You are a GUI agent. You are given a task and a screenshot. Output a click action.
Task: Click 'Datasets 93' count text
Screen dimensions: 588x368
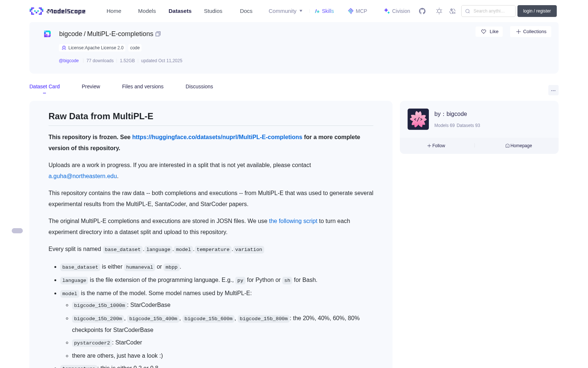(x=468, y=125)
